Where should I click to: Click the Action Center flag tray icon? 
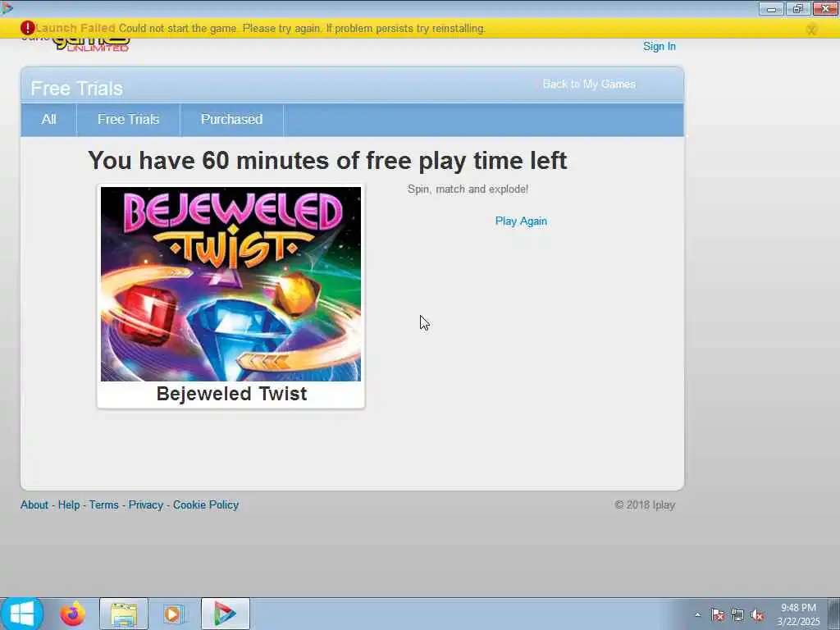click(x=717, y=614)
